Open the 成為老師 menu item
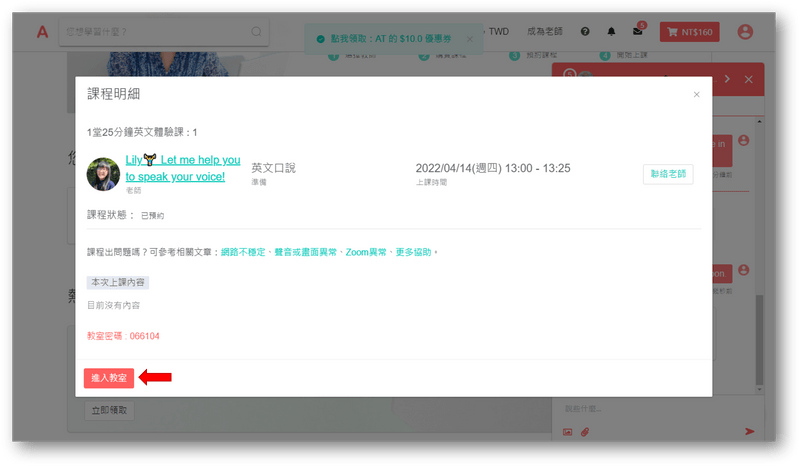Viewport: 800px width, 466px height. point(545,32)
